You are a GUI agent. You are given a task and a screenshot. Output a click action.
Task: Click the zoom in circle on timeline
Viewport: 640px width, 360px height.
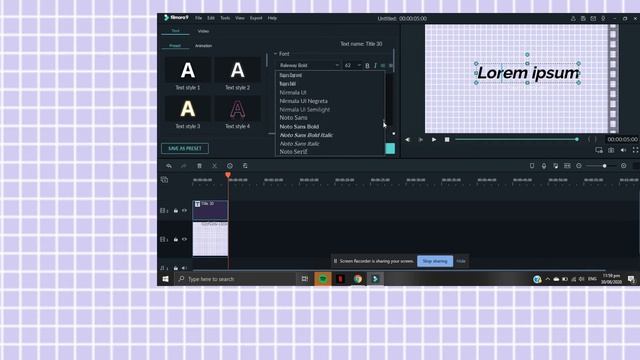pos(623,166)
